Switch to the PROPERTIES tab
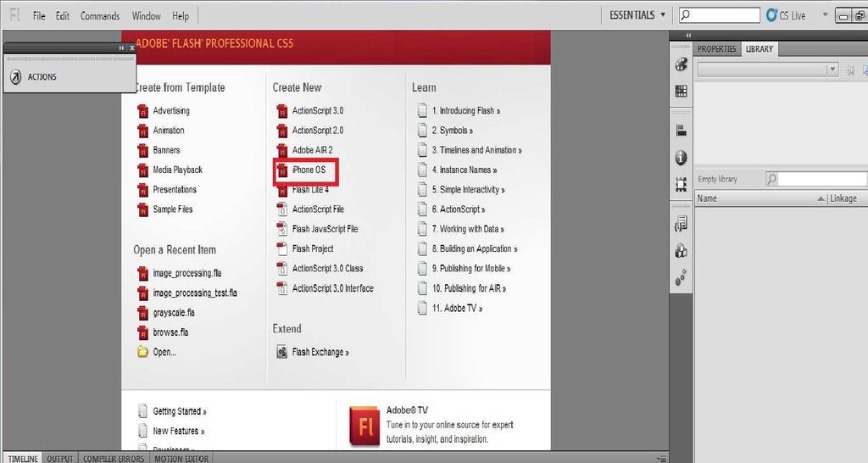Screen dimensions: 868x463 [x=717, y=48]
